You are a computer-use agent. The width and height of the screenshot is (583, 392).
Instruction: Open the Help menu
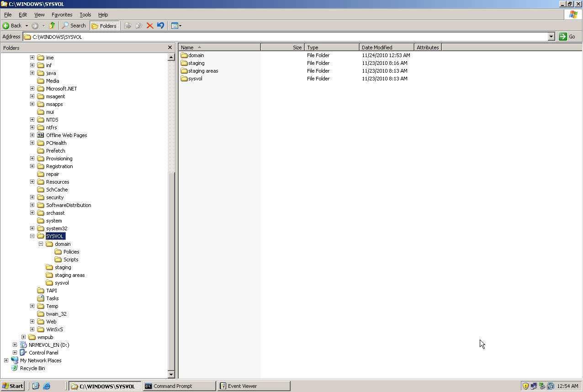[x=103, y=15]
